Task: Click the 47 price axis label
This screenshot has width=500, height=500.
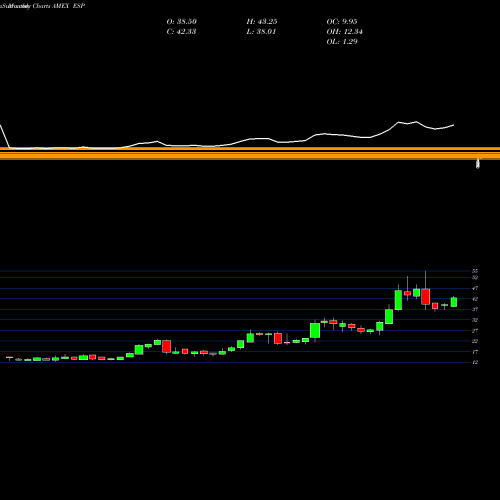Action: click(x=475, y=288)
